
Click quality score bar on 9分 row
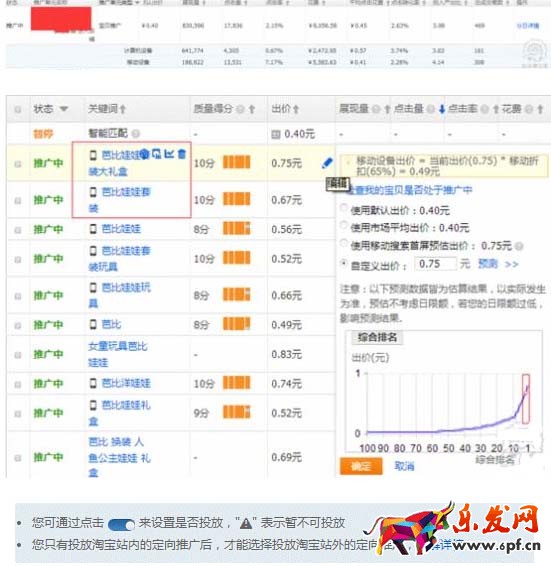click(237, 412)
